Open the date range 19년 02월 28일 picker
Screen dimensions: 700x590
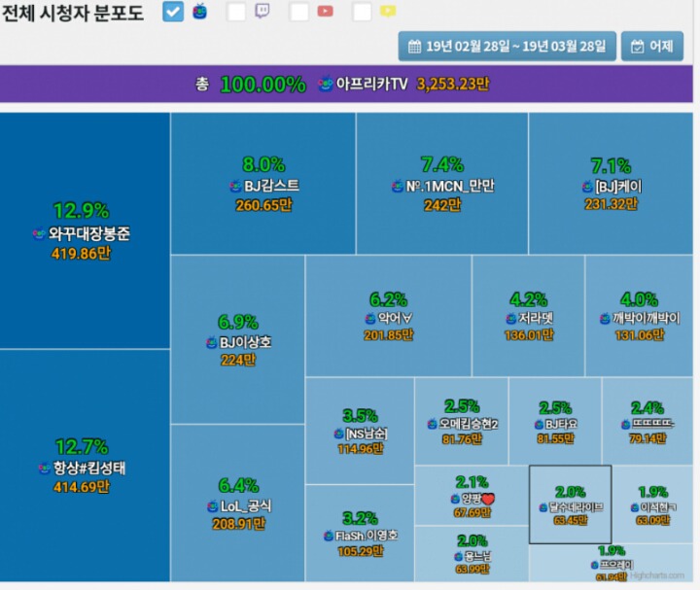507,46
